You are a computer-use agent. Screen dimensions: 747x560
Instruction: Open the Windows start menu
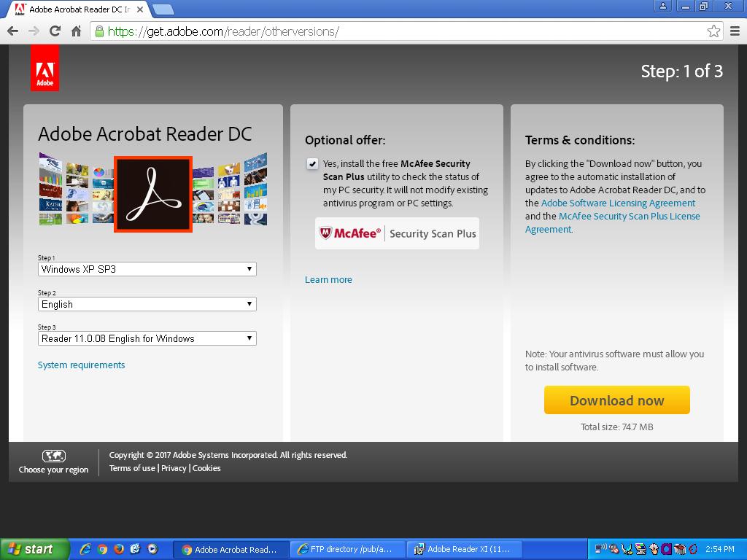pyautogui.click(x=34, y=549)
